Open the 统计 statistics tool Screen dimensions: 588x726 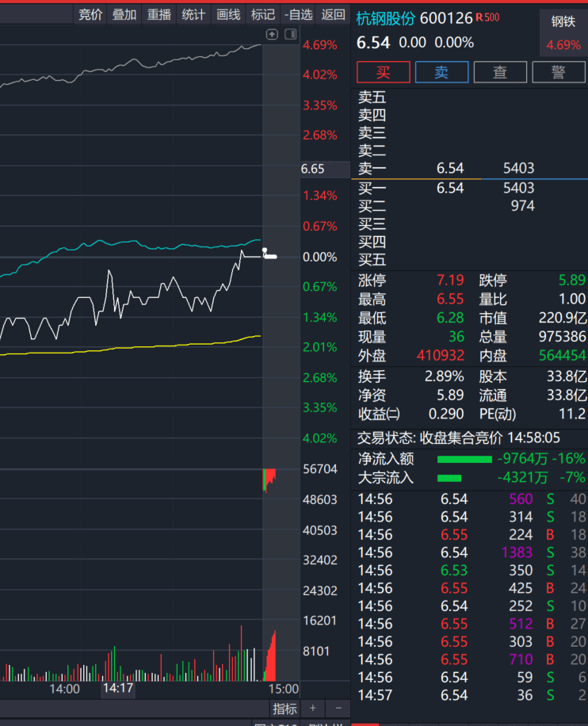point(193,15)
